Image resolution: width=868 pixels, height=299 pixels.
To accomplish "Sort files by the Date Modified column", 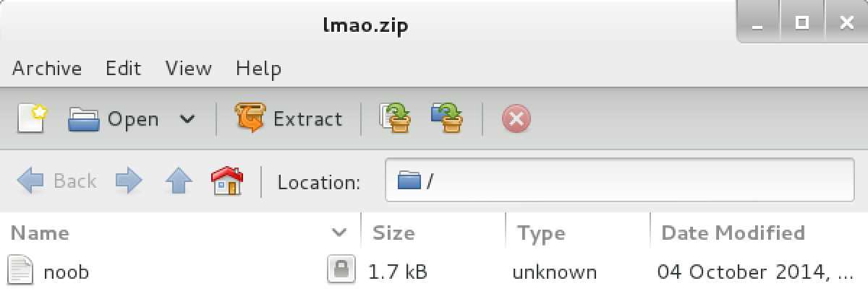I will click(x=759, y=233).
